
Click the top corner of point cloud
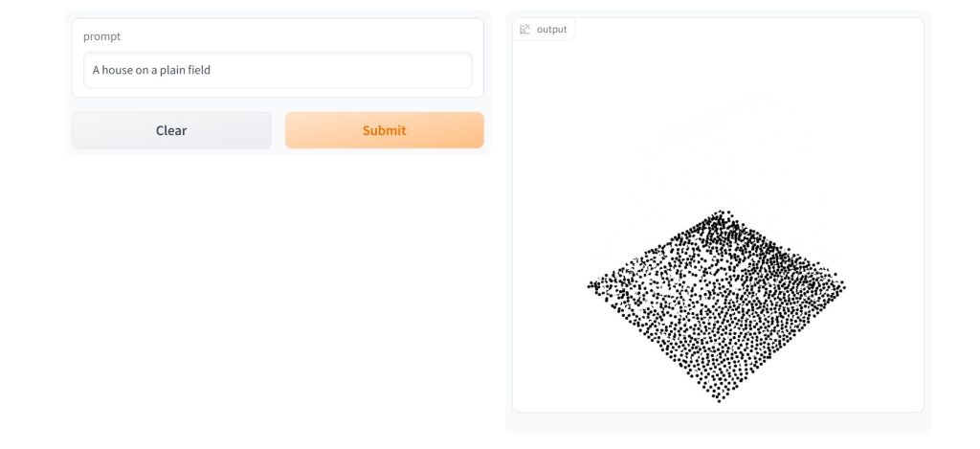(722, 213)
